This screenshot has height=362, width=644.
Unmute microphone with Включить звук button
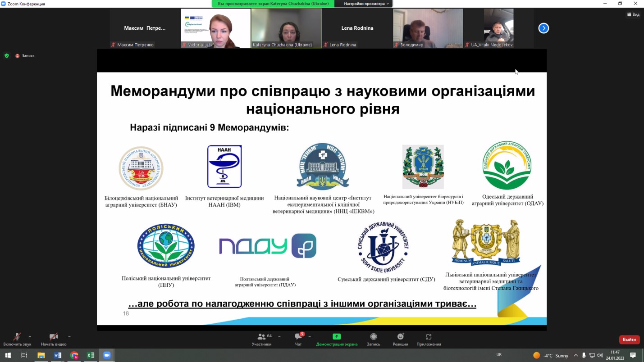pos(17,339)
